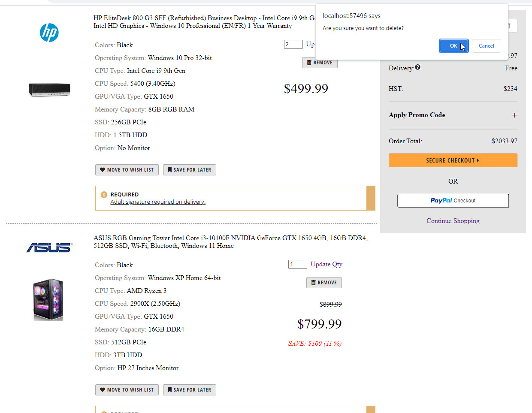Click the Continue Shopping link

(x=453, y=221)
